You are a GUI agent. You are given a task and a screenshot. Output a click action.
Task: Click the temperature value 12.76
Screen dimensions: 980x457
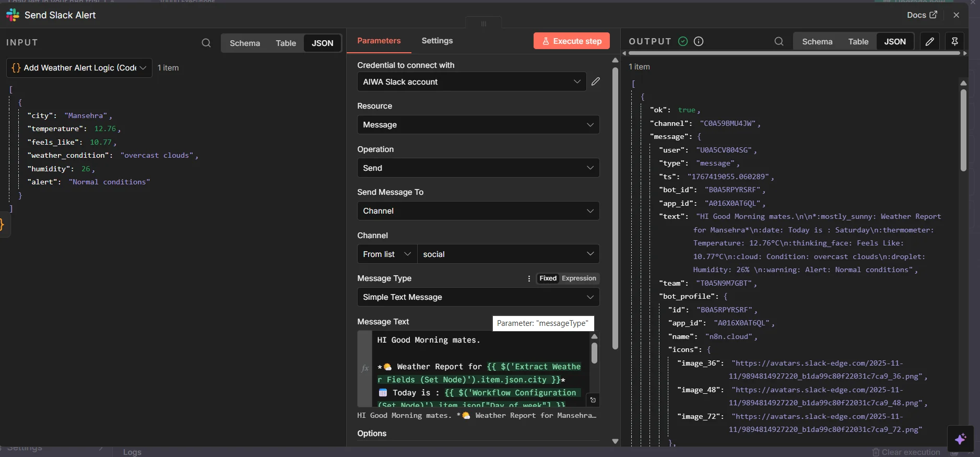105,128
